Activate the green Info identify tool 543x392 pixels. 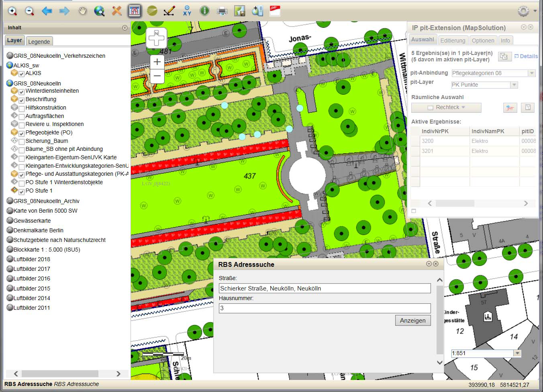pos(204,11)
